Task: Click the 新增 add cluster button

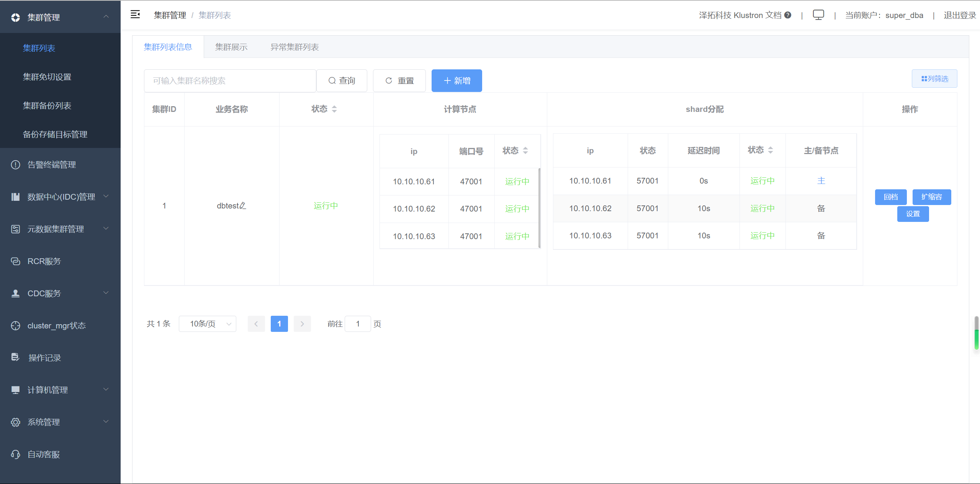Action: (456, 81)
